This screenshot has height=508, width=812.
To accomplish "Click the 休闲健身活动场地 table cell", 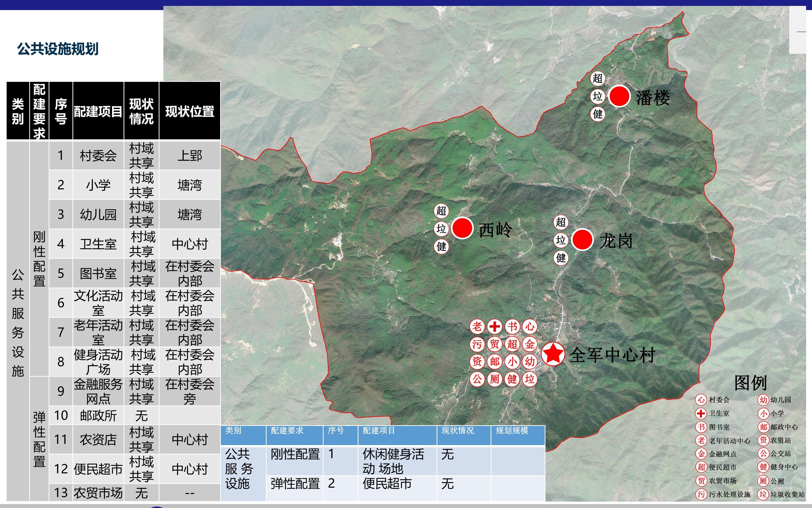I will click(393, 461).
